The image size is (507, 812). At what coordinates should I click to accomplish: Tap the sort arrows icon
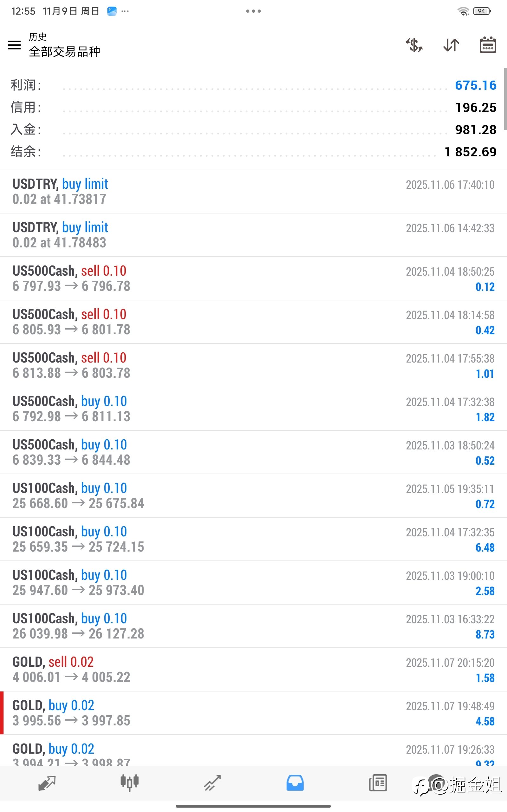pyautogui.click(x=451, y=45)
